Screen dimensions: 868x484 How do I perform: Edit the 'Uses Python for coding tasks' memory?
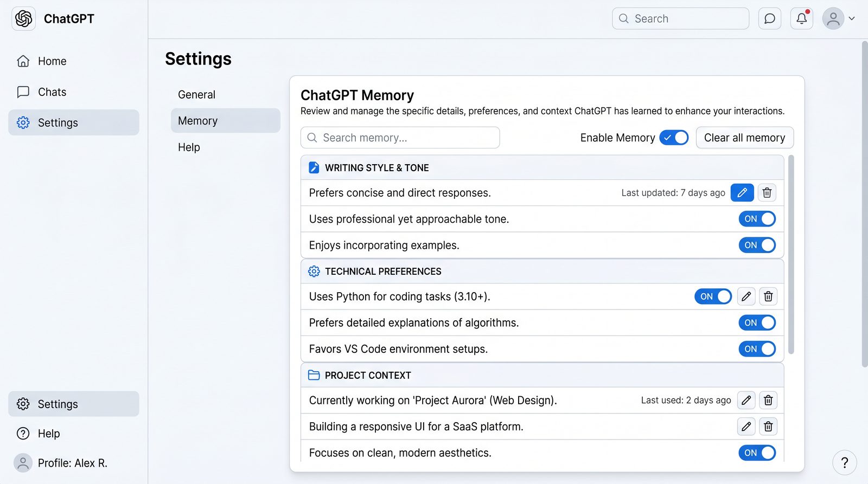(x=746, y=296)
